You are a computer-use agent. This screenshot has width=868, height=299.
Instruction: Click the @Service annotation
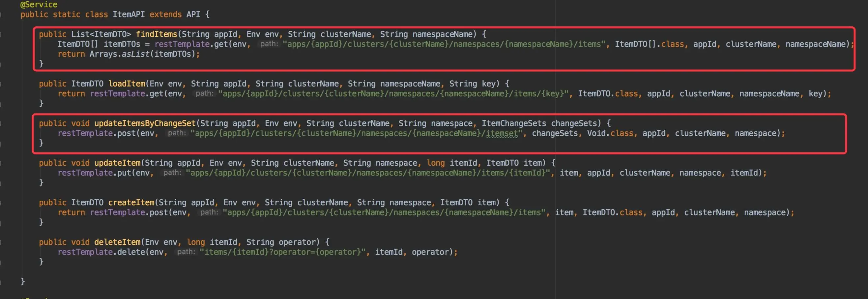(x=39, y=4)
